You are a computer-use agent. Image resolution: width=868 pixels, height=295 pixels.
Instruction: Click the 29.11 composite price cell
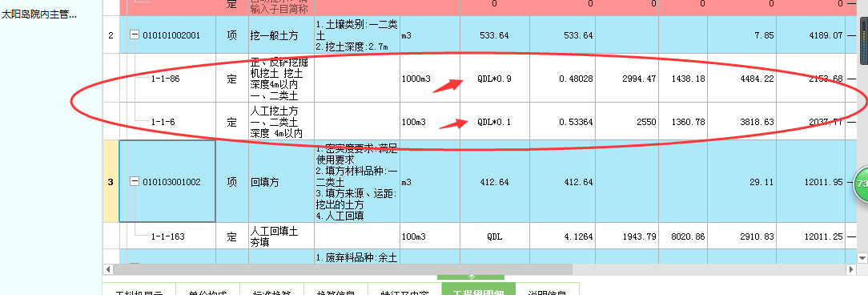[741, 181]
